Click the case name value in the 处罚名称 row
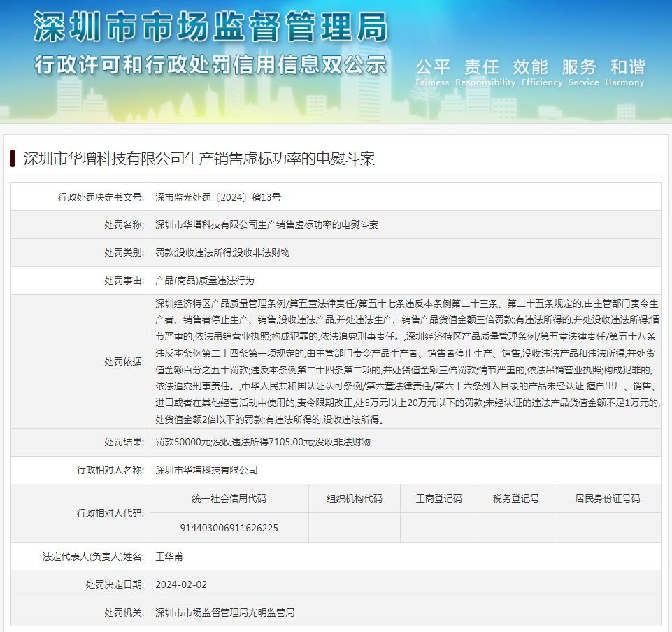Screen dimensions: 672x632 (266, 224)
